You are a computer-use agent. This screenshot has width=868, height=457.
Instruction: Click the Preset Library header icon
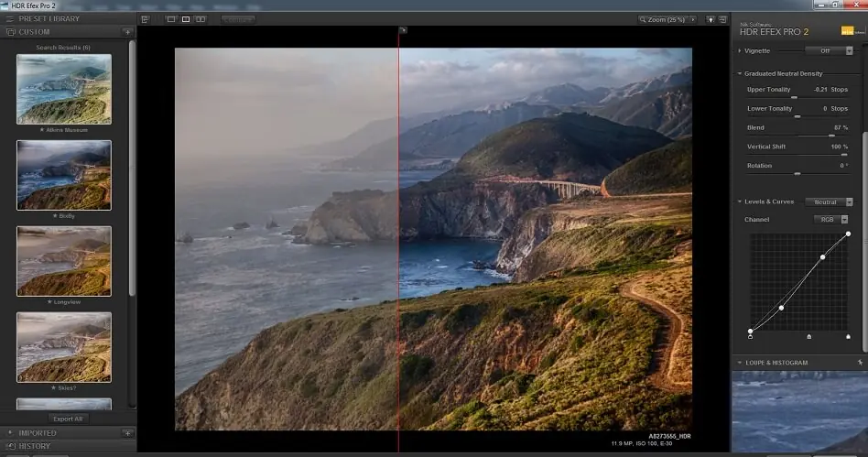coord(9,19)
